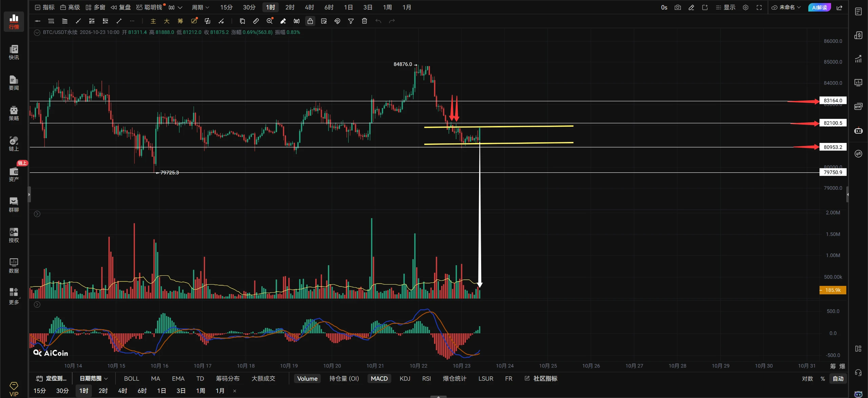
Task: Toggle the % percentage scale
Action: coord(823,378)
